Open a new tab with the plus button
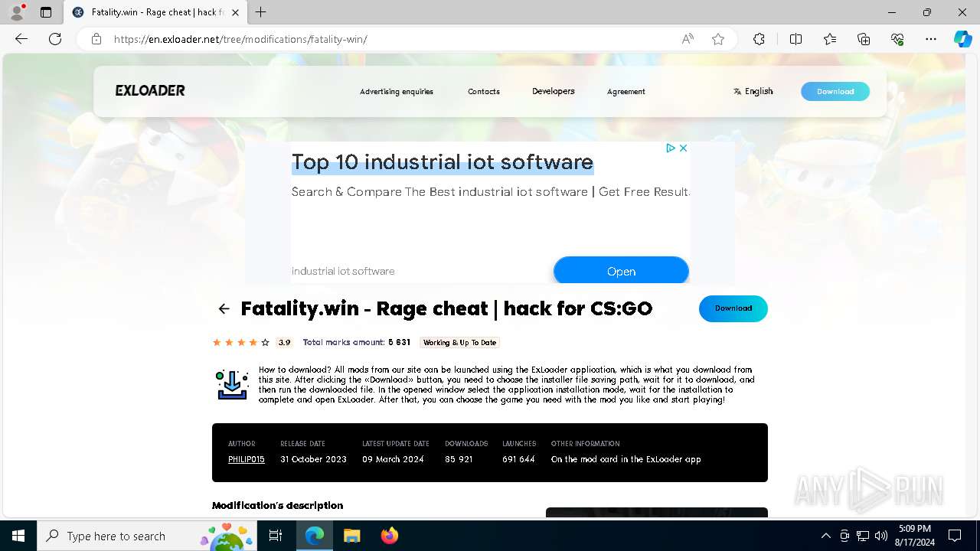 [x=261, y=12]
